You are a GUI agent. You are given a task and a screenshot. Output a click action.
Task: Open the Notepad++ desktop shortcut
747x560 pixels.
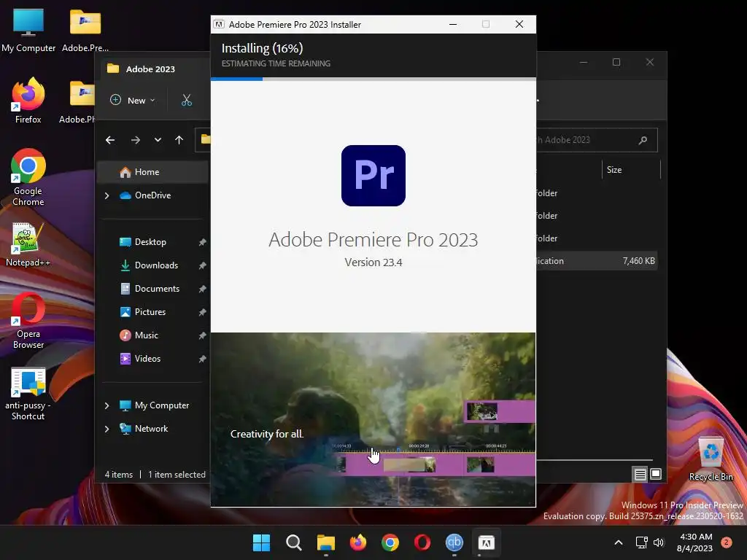(28, 244)
